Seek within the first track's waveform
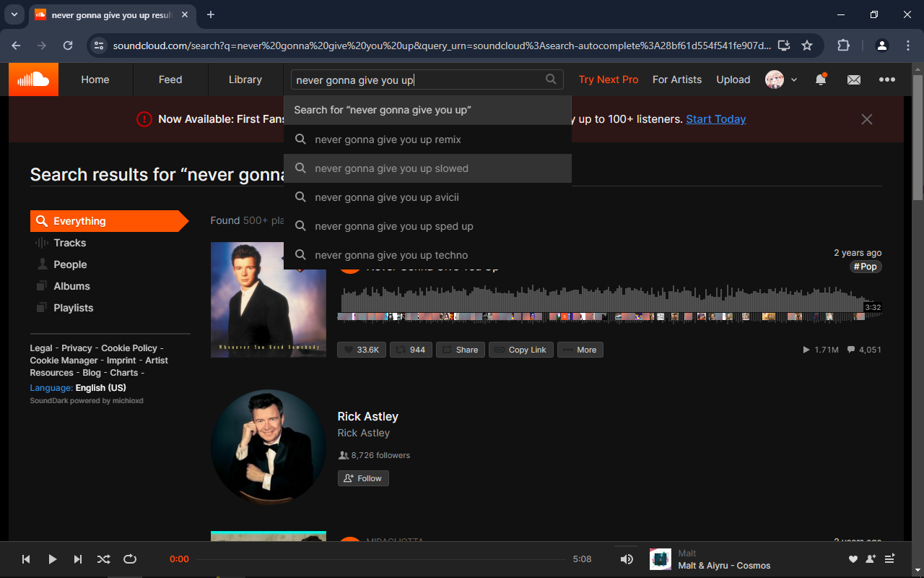Image resolution: width=924 pixels, height=578 pixels. [609, 304]
